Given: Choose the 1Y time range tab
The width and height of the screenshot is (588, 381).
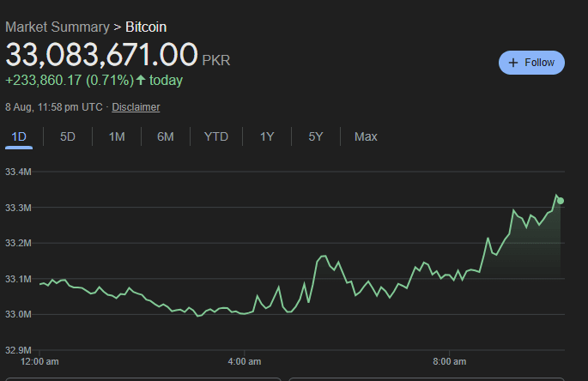Looking at the screenshot, I should click(267, 136).
